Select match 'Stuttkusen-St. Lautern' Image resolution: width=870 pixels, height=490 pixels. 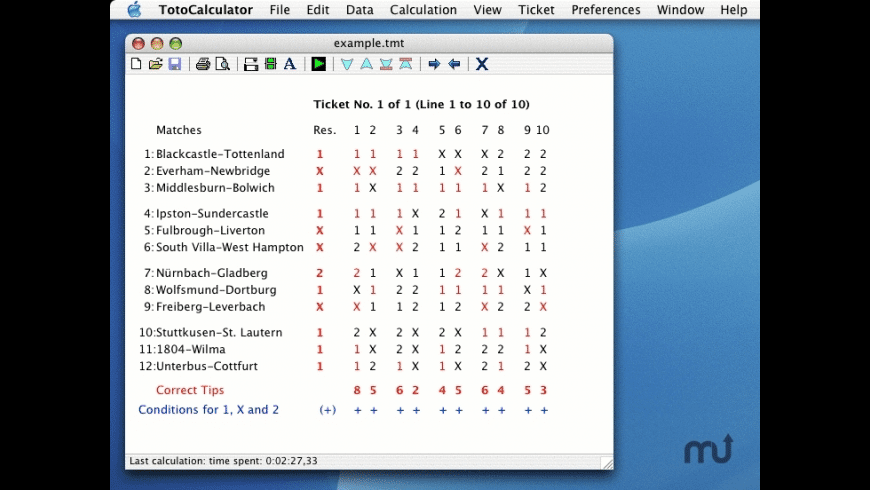[x=219, y=332]
